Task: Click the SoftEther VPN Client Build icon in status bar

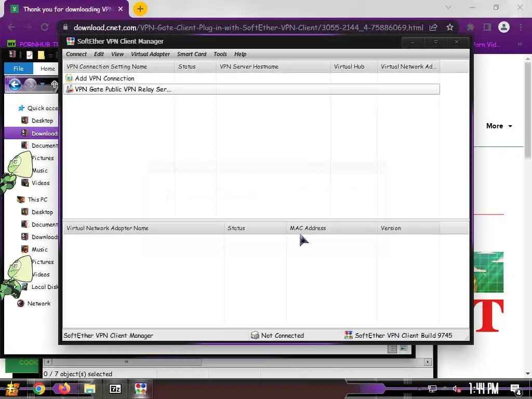Action: [349, 336]
